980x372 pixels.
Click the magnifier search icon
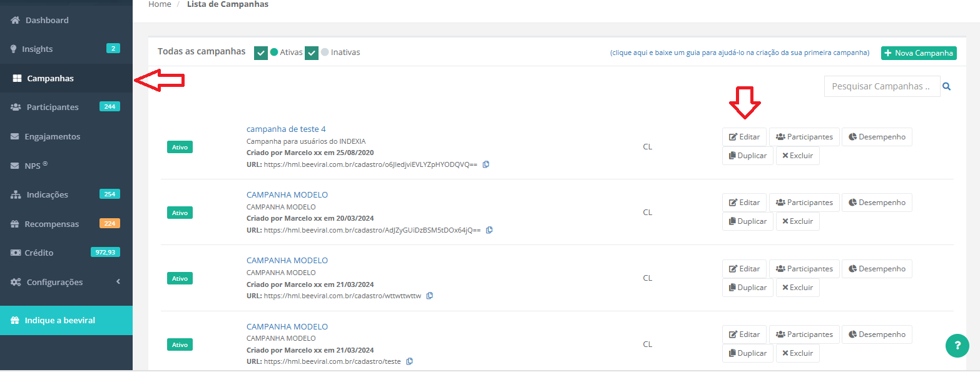(x=947, y=86)
